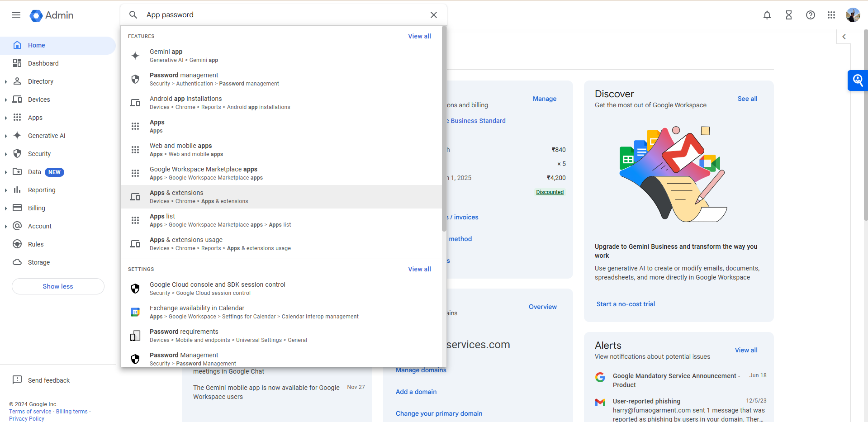Grab the search dropdown scrollbar
868x422 pixels.
tap(444, 128)
